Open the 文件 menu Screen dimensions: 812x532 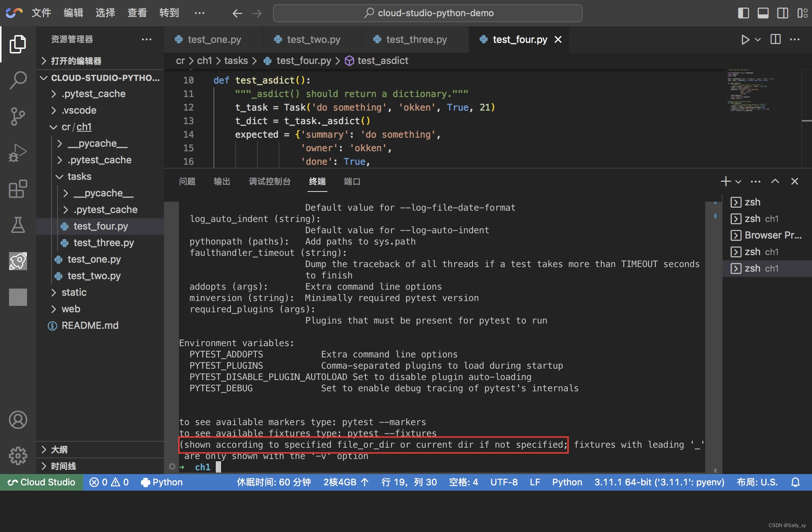pos(41,13)
